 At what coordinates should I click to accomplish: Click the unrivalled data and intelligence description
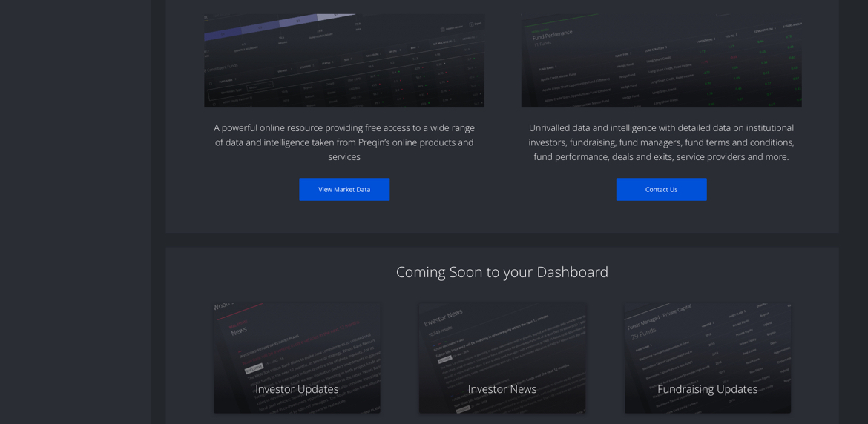click(x=661, y=142)
